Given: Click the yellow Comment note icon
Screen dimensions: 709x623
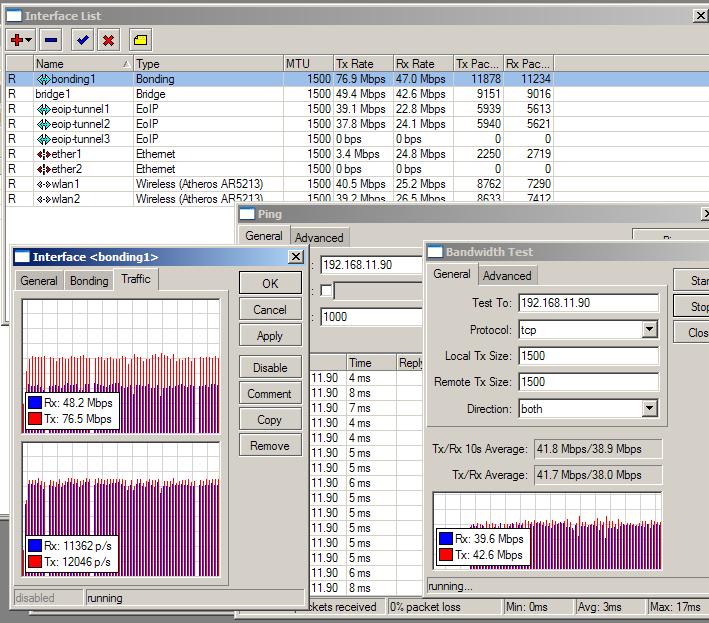Looking at the screenshot, I should tap(139, 40).
